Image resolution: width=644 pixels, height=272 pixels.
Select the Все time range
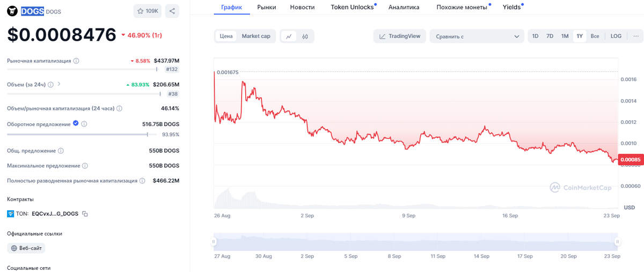tap(595, 36)
